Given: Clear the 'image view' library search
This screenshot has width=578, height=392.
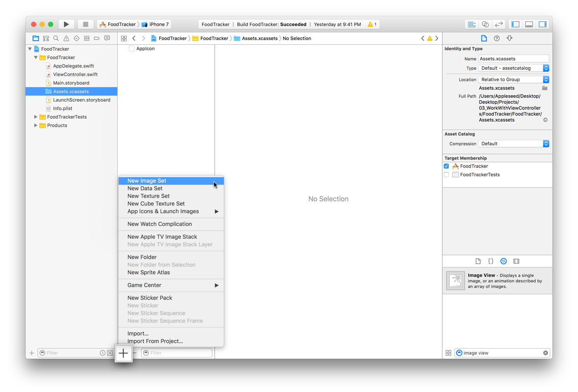Looking at the screenshot, I should point(546,353).
